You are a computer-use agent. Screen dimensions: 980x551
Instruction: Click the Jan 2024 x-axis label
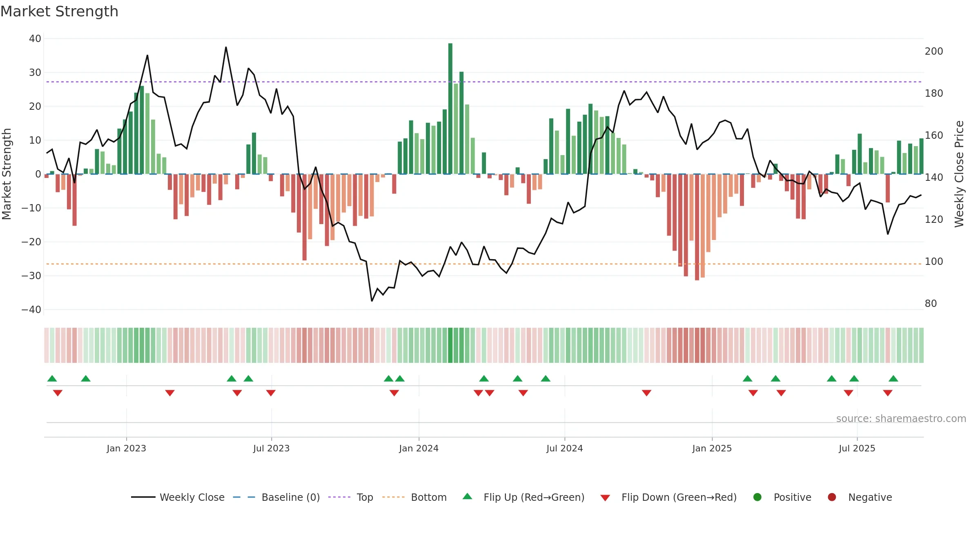(x=419, y=448)
